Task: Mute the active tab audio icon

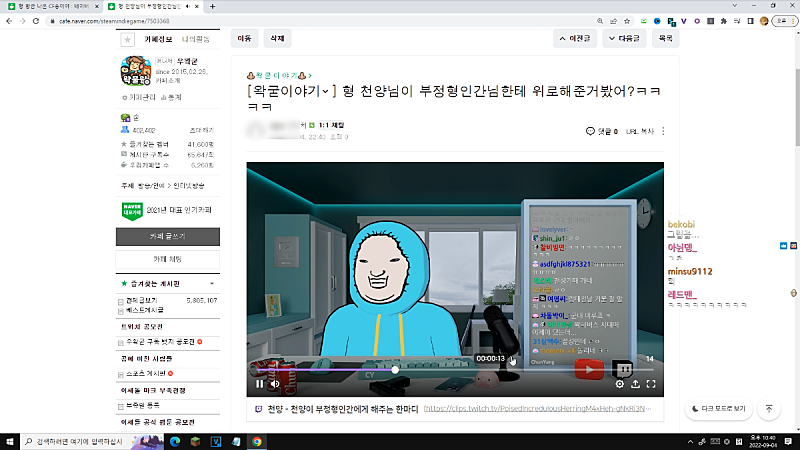Action: 188,7
